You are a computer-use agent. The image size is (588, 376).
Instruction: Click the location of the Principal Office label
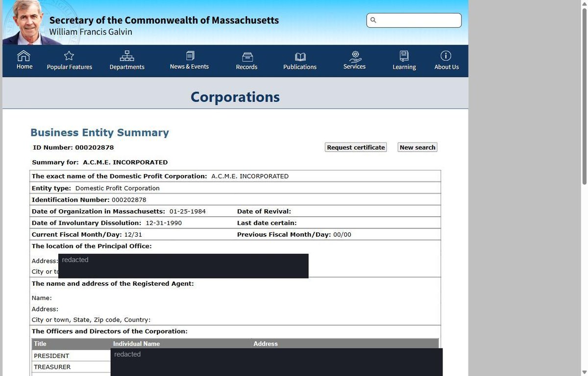click(x=92, y=246)
